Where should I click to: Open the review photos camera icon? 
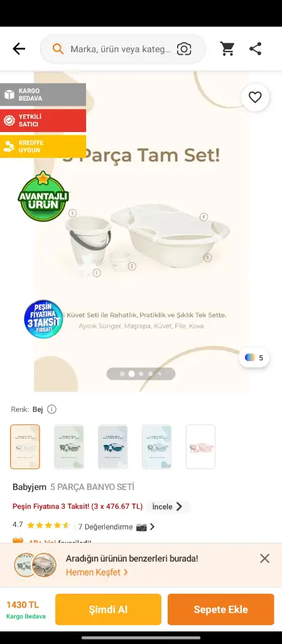tap(141, 527)
